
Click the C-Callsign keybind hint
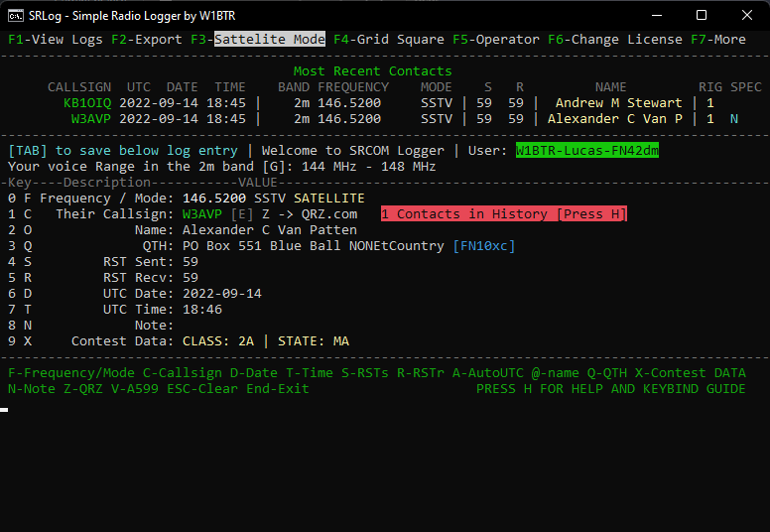click(183, 373)
